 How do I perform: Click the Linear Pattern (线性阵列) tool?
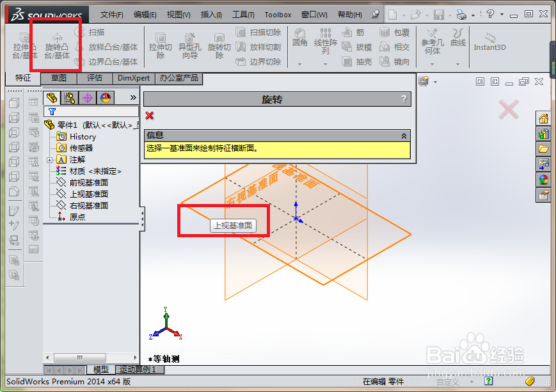[x=325, y=42]
